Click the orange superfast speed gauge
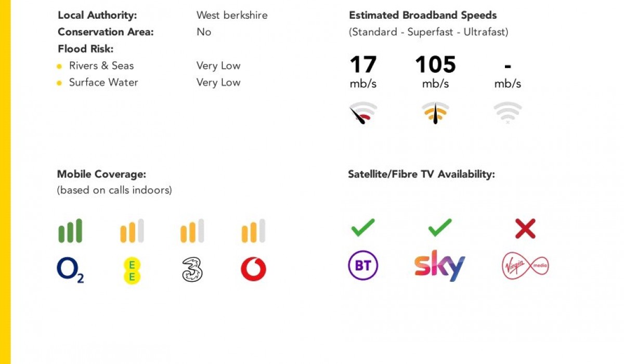624x364 pixels. coord(435,113)
